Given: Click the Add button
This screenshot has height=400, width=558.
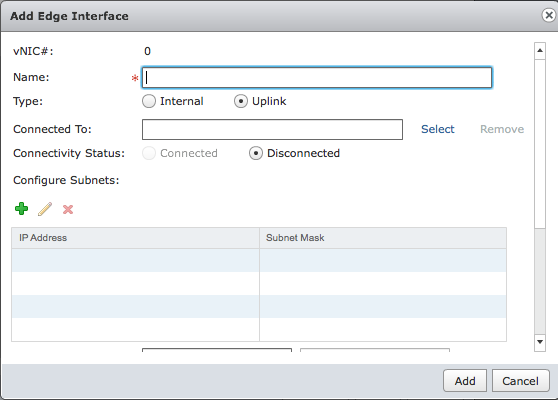Looking at the screenshot, I should point(465,381).
